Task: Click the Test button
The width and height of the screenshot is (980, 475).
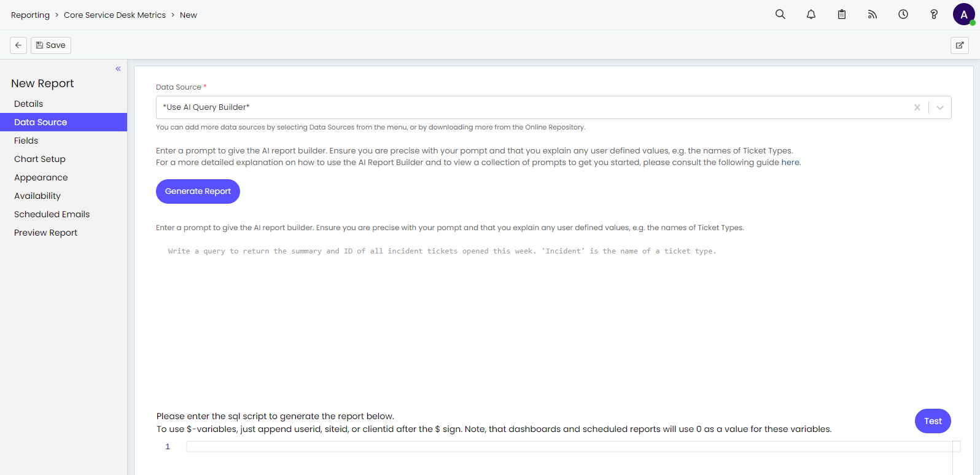Action: (x=933, y=421)
